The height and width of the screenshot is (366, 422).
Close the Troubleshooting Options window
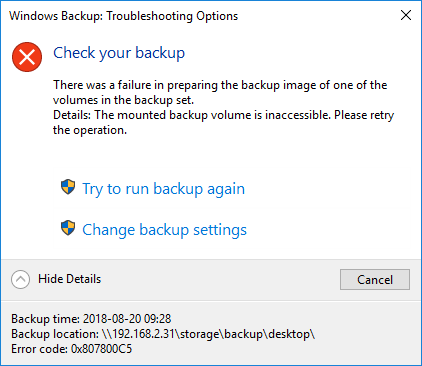pos(406,15)
